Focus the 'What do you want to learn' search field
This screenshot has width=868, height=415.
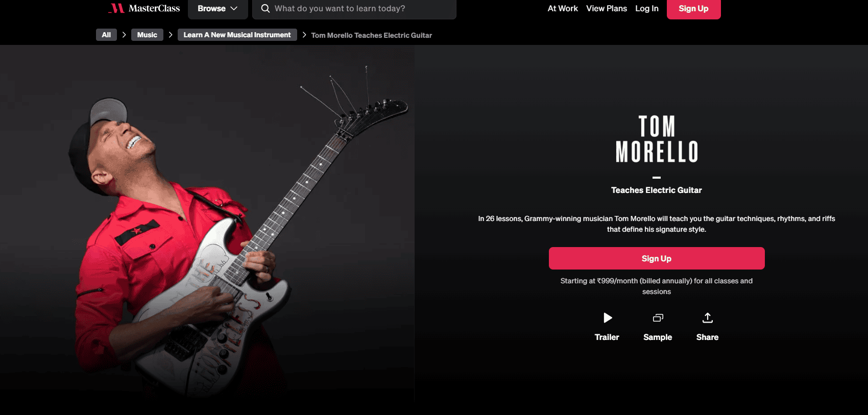tap(354, 9)
